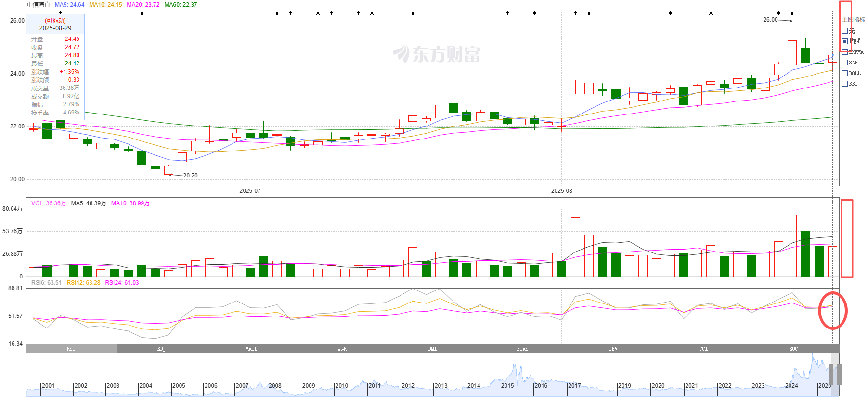
Task: Click the RSI6: 63.51 legend
Action: pos(47,283)
